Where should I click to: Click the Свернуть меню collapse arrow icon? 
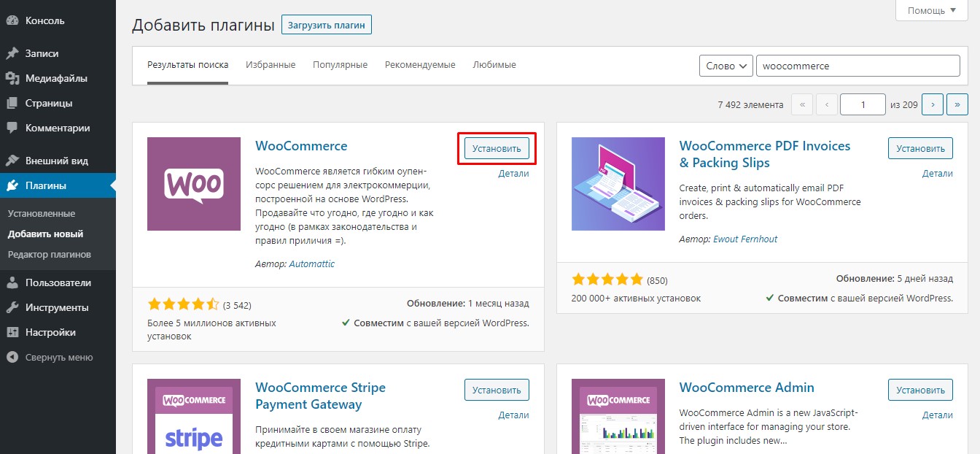click(x=12, y=357)
